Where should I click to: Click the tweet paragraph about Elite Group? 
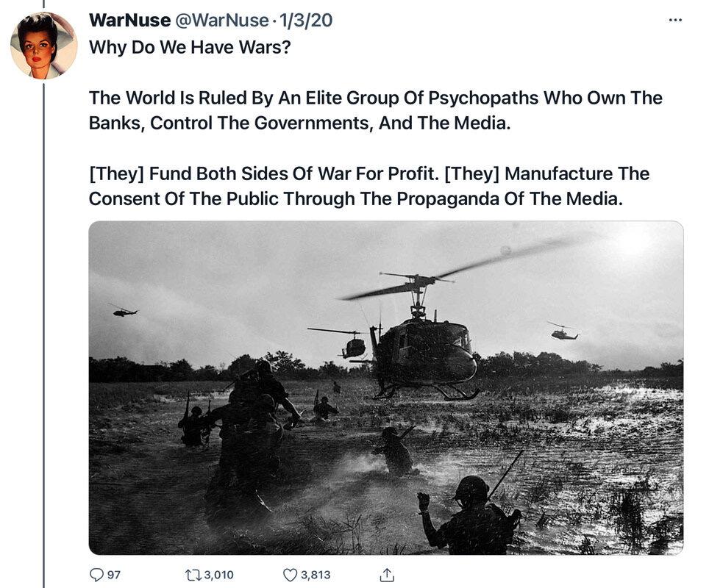(375, 110)
